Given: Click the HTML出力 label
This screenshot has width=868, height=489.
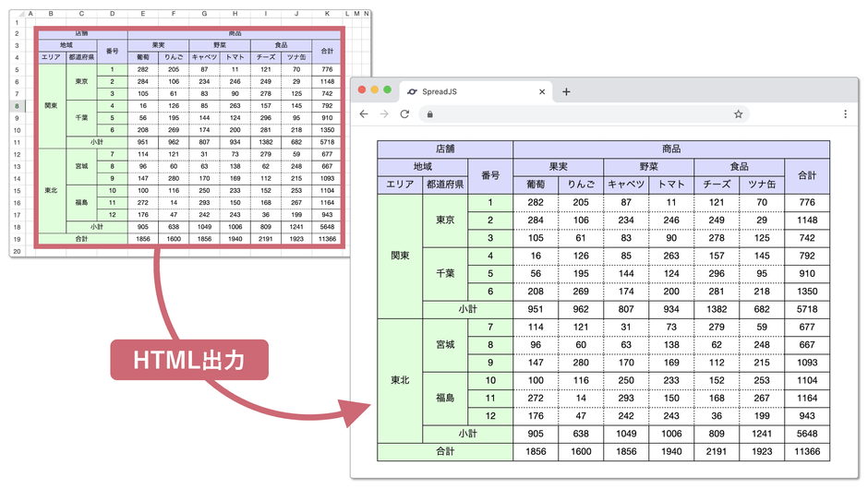Looking at the screenshot, I should (x=190, y=362).
